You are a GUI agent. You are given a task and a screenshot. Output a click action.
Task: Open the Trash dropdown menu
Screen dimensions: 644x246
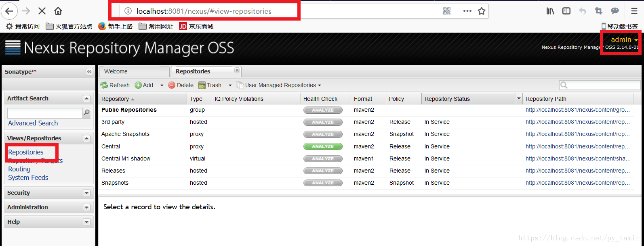215,85
